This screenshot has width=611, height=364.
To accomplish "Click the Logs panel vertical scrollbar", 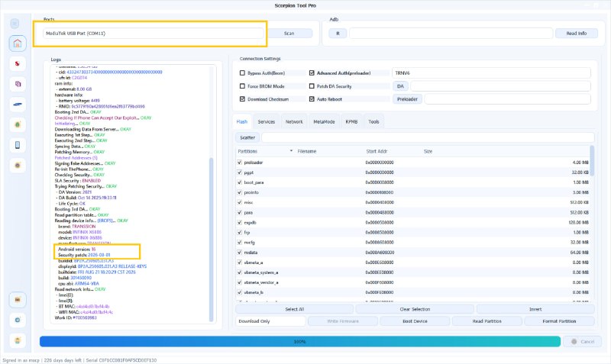I will point(212,240).
